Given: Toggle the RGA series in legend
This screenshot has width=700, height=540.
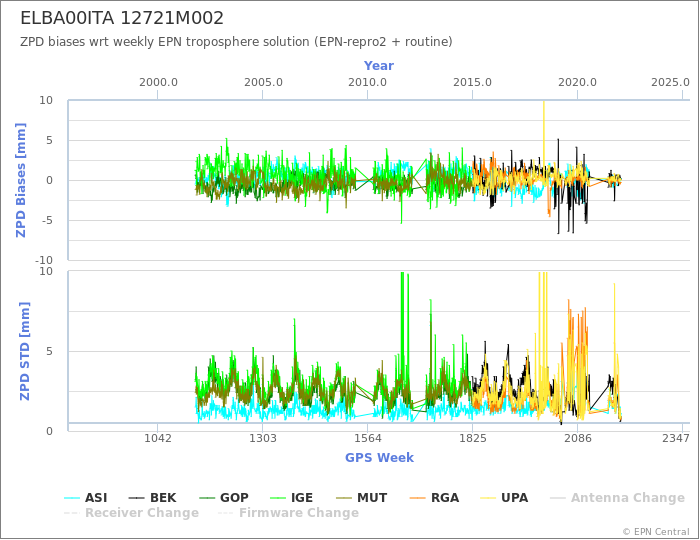Looking at the screenshot, I should [434, 498].
